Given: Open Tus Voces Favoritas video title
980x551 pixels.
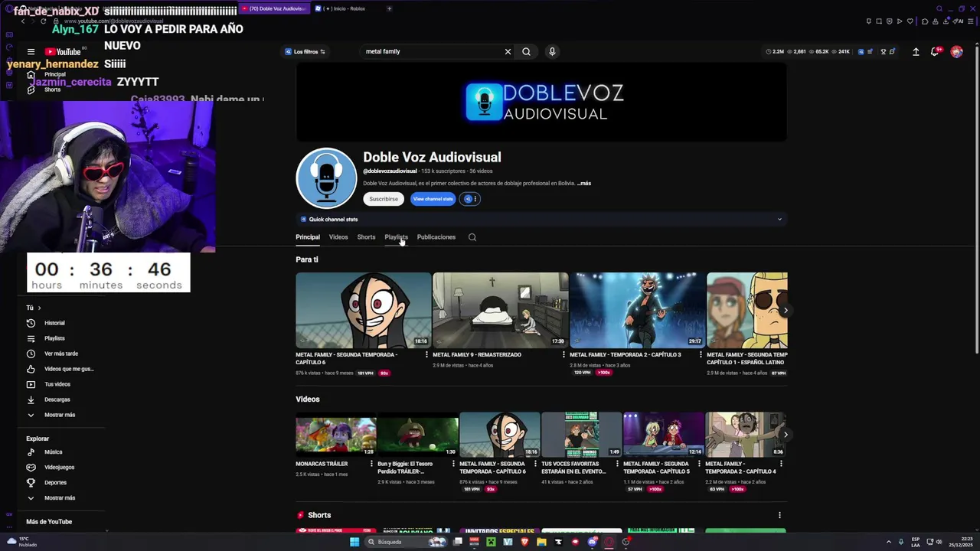Looking at the screenshot, I should (573, 468).
